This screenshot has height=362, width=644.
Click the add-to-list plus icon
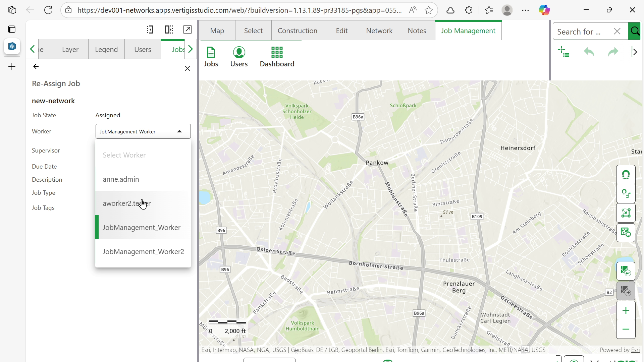(564, 52)
